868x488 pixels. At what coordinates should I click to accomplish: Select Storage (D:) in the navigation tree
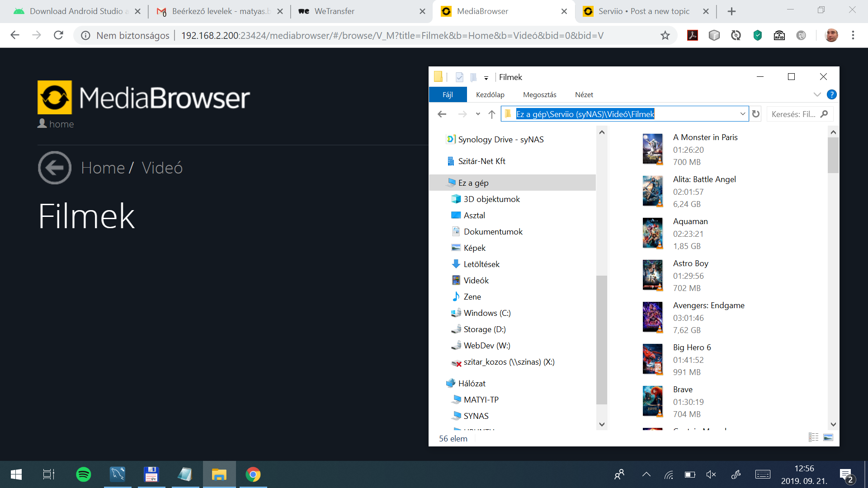[484, 329]
